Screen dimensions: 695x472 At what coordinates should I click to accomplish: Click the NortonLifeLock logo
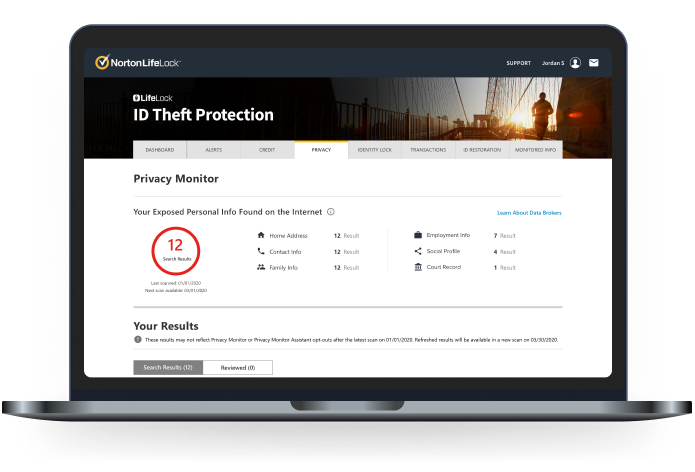tap(137, 62)
